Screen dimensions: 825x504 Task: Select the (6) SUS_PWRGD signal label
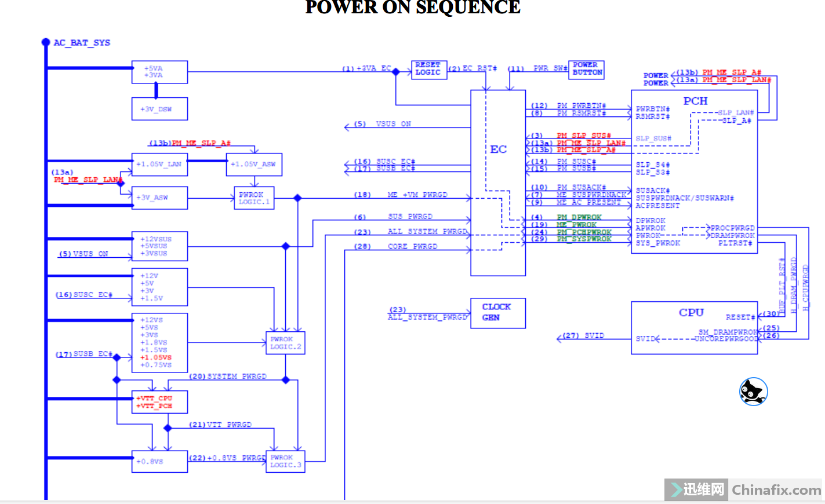click(393, 216)
